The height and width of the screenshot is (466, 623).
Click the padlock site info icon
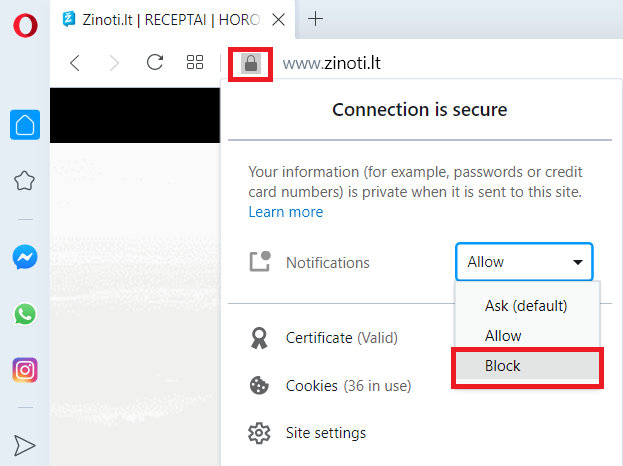tap(251, 64)
